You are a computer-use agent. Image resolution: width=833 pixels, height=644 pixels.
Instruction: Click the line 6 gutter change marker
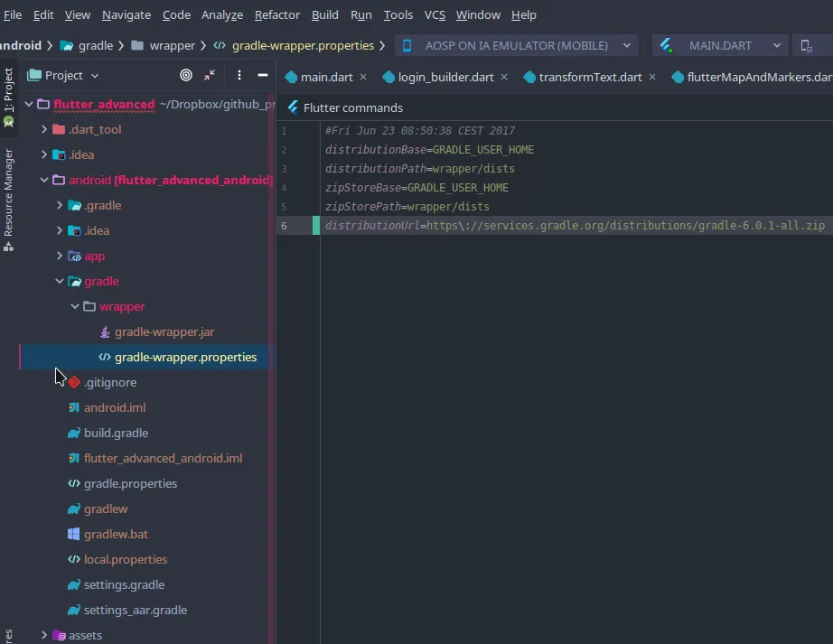click(316, 226)
